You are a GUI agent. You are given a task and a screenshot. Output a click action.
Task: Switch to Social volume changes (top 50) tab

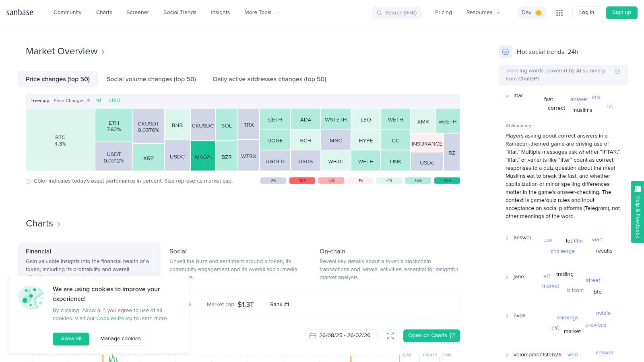click(151, 79)
